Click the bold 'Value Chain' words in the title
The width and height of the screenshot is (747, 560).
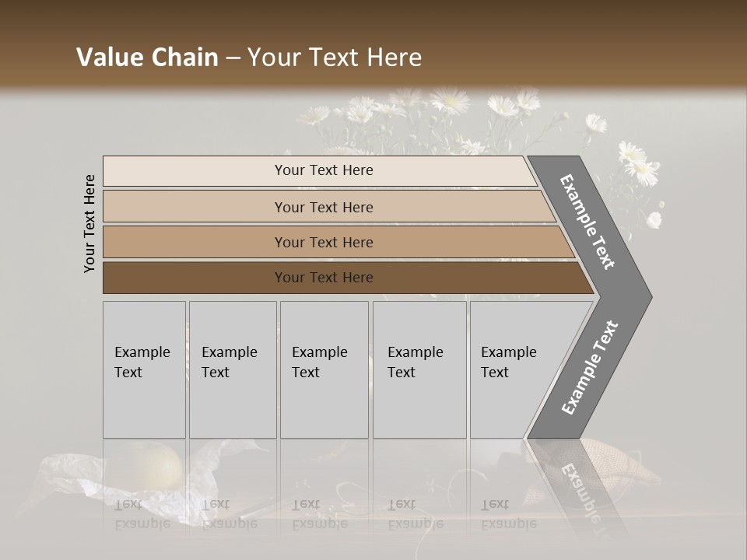pyautogui.click(x=147, y=57)
